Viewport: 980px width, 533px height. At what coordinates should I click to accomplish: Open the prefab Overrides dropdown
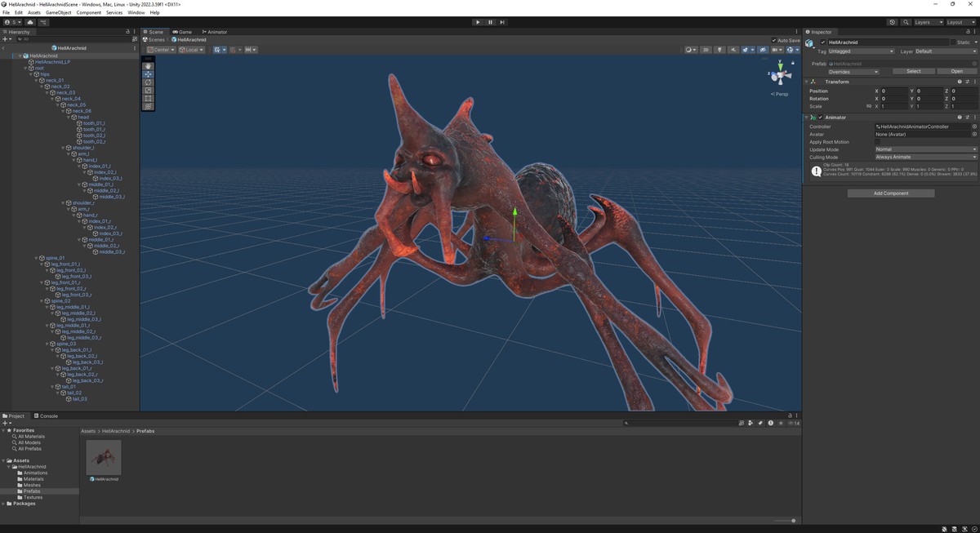853,72
